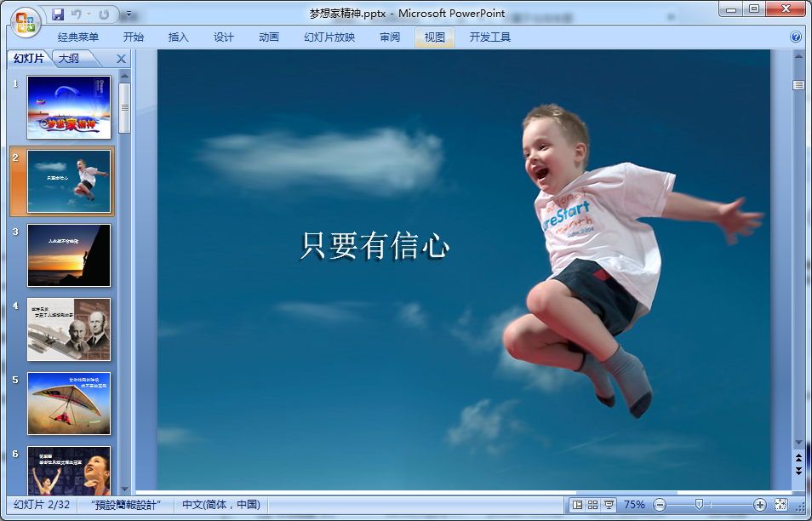Open the 动画 ribbon tab

pyautogui.click(x=269, y=37)
